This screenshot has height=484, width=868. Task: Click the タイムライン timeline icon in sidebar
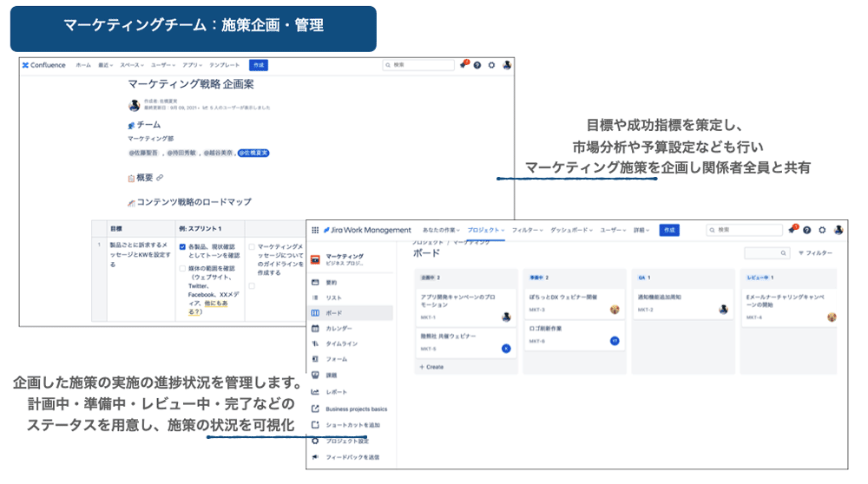point(315,343)
